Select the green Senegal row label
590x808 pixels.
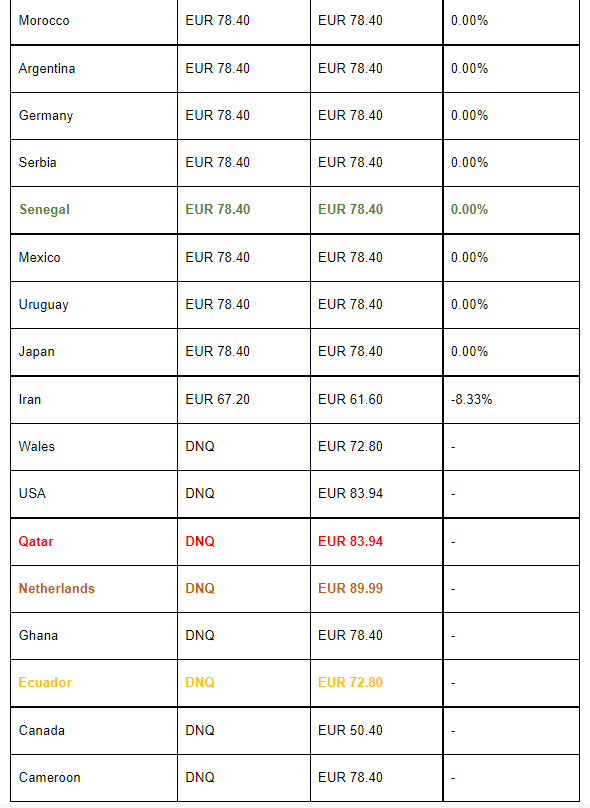[44, 210]
